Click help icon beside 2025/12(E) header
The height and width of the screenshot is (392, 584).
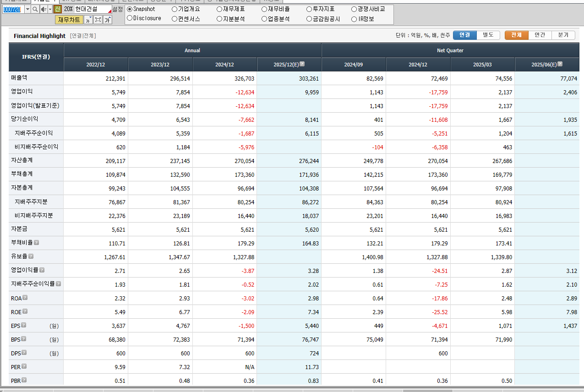(x=302, y=64)
